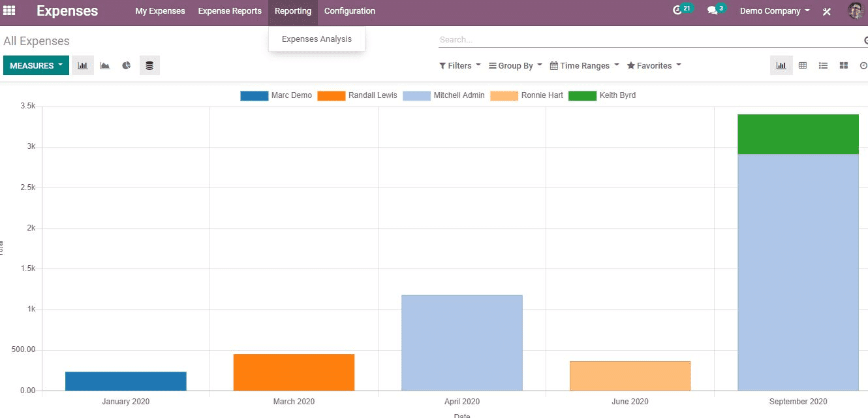
Task: Switch to list view
Action: click(x=824, y=65)
